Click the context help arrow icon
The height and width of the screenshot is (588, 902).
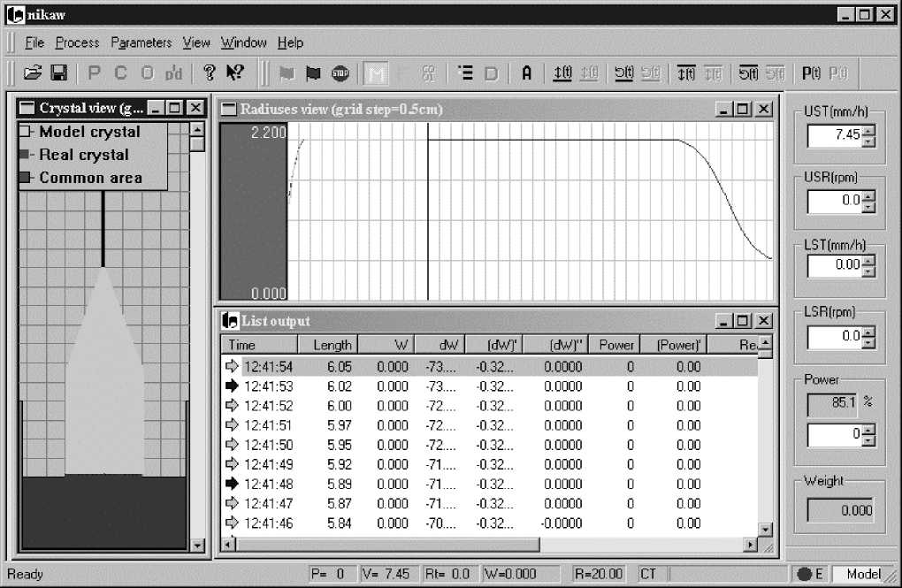(x=235, y=73)
